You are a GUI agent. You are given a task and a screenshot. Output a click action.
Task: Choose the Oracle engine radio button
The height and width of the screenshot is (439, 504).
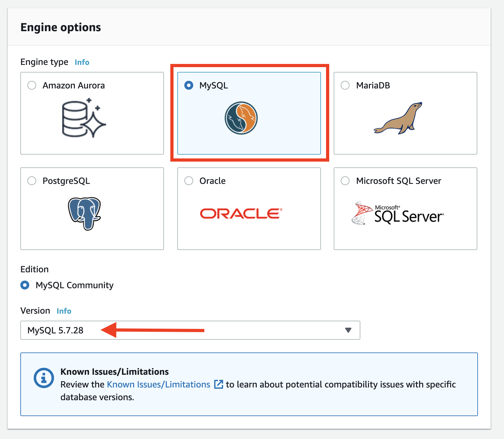pos(189,181)
